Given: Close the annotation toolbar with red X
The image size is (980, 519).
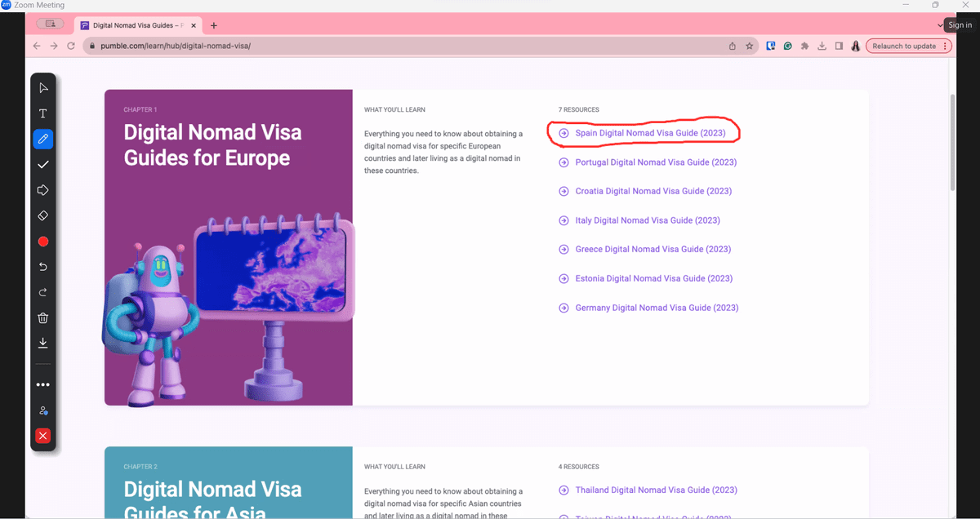Looking at the screenshot, I should 43,436.
